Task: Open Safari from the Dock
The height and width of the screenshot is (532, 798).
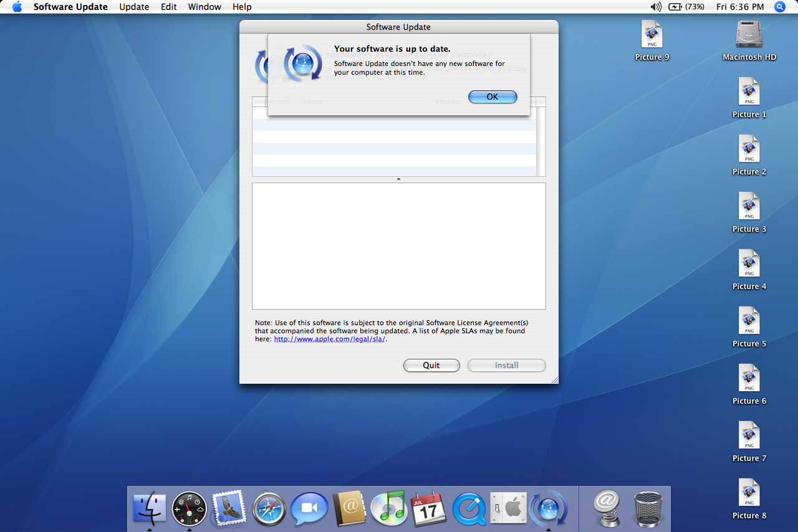Action: tap(269, 508)
